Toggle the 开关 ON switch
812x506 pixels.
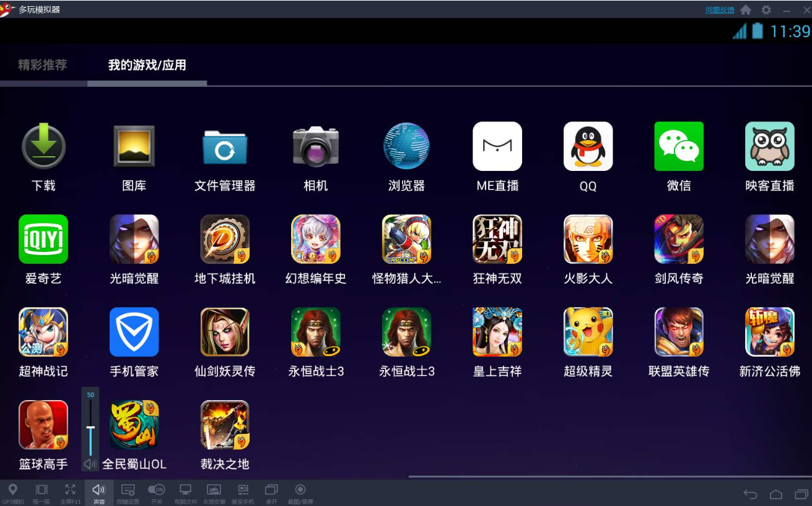[x=157, y=494]
